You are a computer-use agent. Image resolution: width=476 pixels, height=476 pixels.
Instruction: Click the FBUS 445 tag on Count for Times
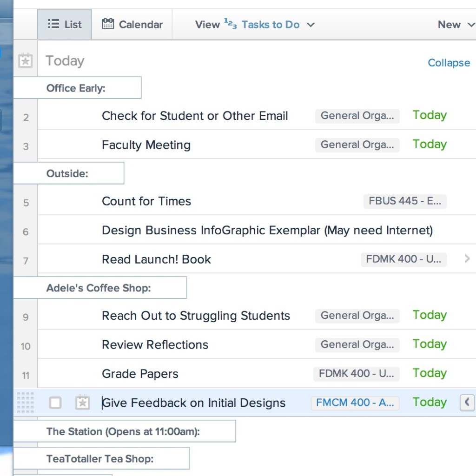click(x=404, y=201)
